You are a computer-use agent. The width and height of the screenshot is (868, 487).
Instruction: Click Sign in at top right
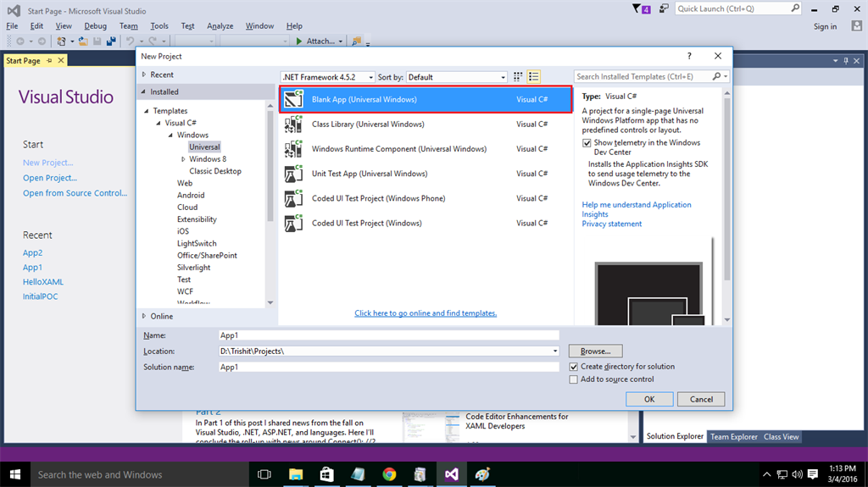pos(825,26)
